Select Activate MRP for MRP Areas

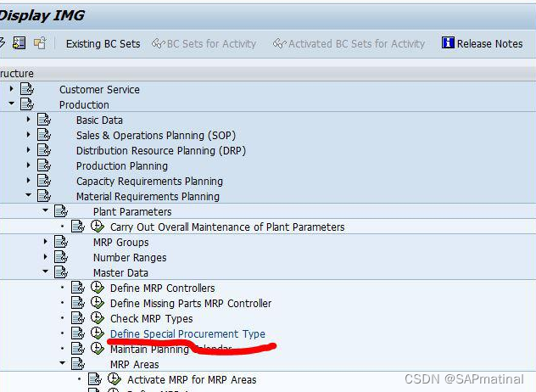coord(192,379)
